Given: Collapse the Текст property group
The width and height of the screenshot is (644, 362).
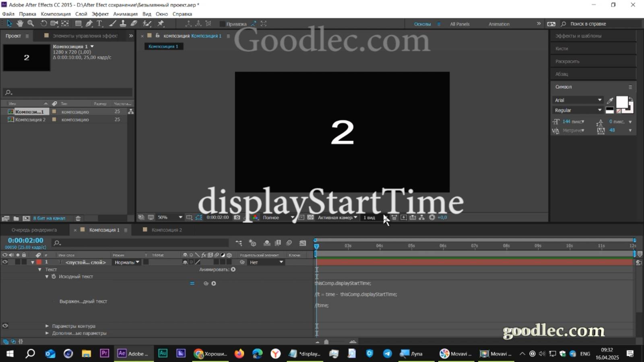Looking at the screenshot, I should [x=39, y=269].
